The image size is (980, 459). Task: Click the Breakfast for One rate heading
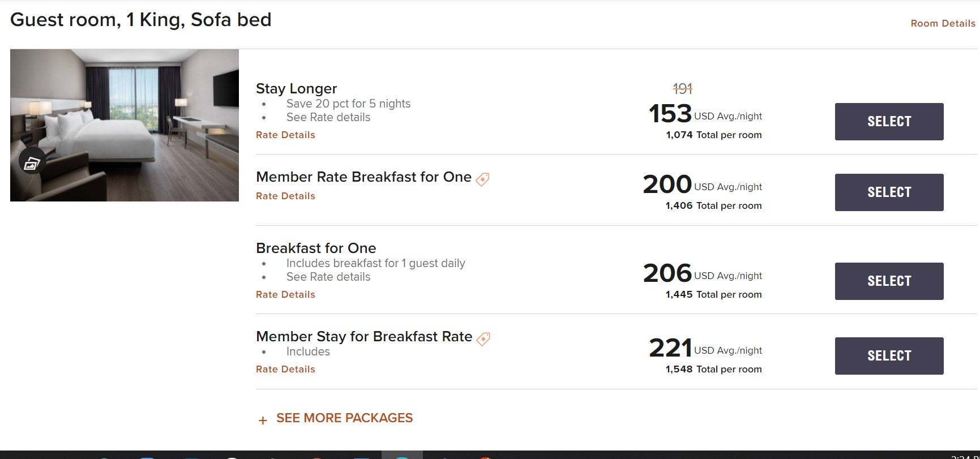(x=316, y=248)
